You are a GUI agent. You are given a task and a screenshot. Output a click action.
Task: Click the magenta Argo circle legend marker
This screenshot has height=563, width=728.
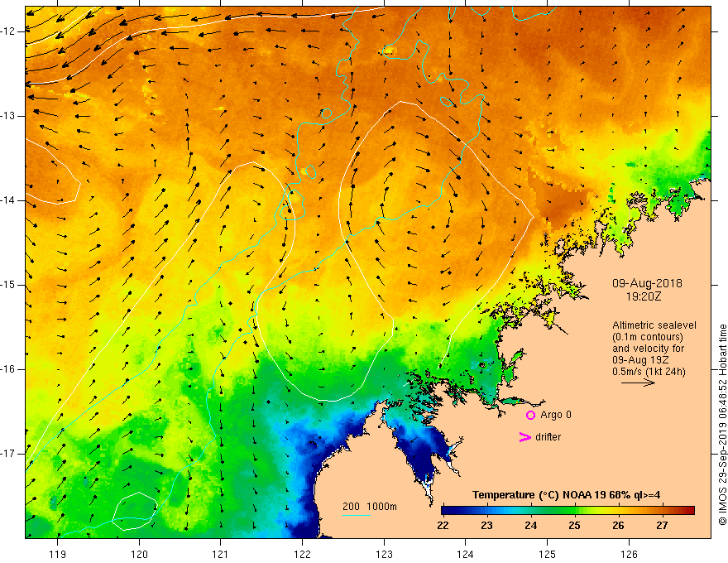tap(530, 415)
